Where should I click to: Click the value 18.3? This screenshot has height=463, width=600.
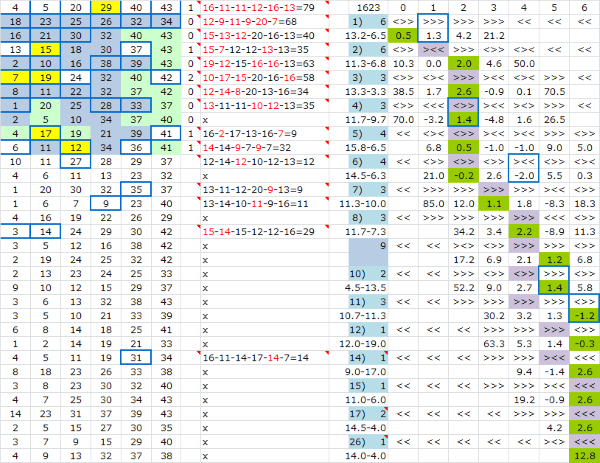[x=584, y=204]
